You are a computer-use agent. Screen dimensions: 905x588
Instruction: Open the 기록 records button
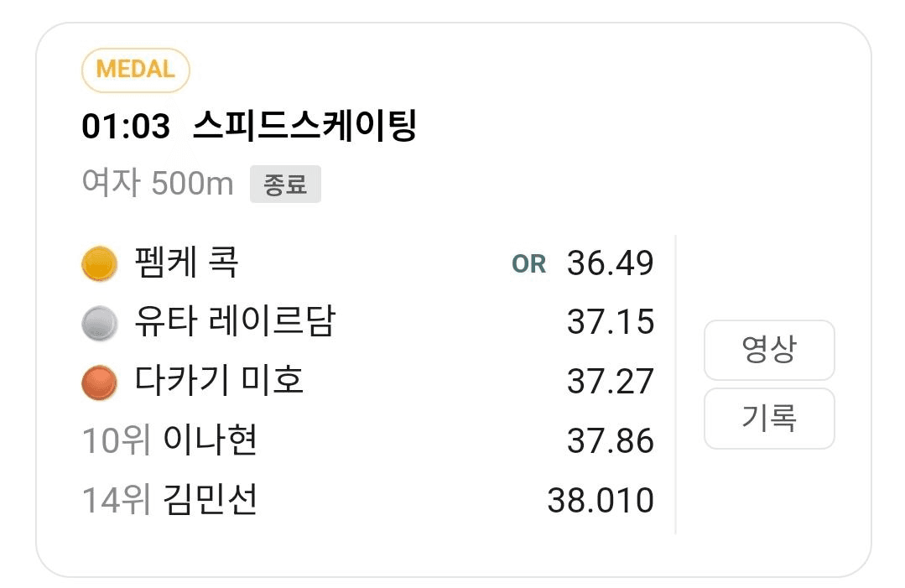(768, 418)
